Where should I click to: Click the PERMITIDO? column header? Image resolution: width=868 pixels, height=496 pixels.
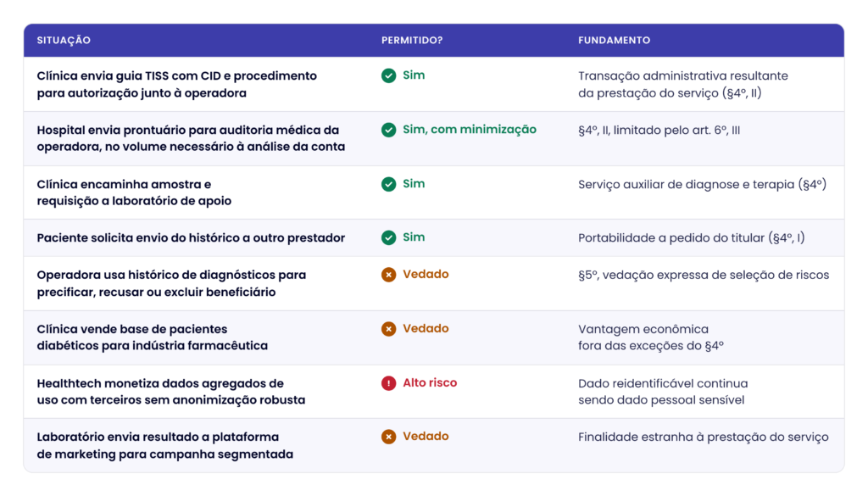point(412,41)
